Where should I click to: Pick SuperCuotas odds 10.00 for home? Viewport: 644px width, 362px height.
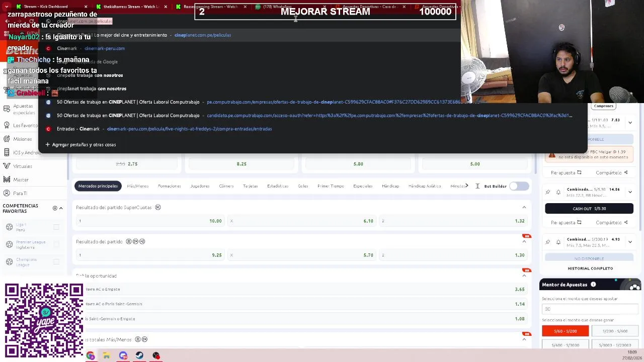coord(150,221)
